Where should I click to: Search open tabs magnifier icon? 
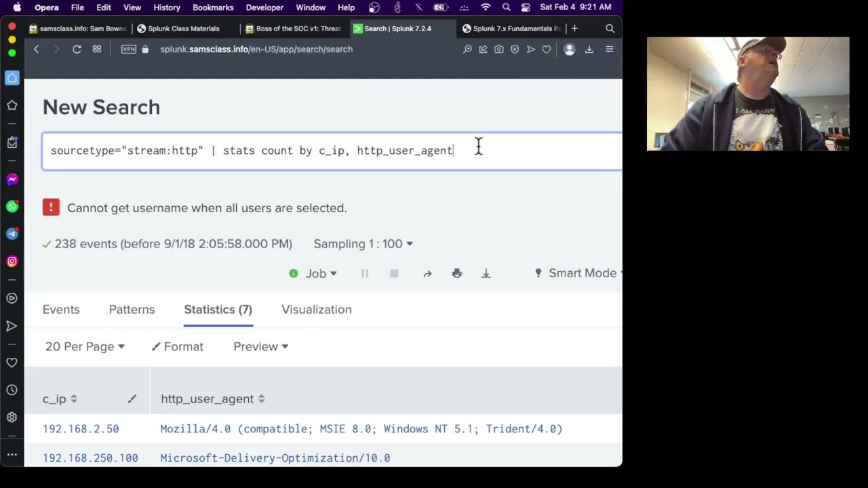610,28
